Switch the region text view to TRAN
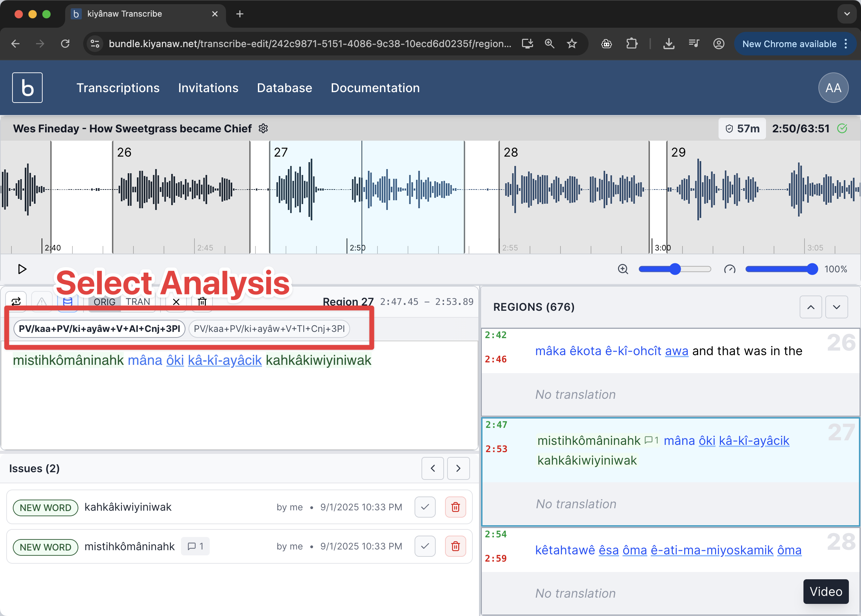 [x=139, y=301]
